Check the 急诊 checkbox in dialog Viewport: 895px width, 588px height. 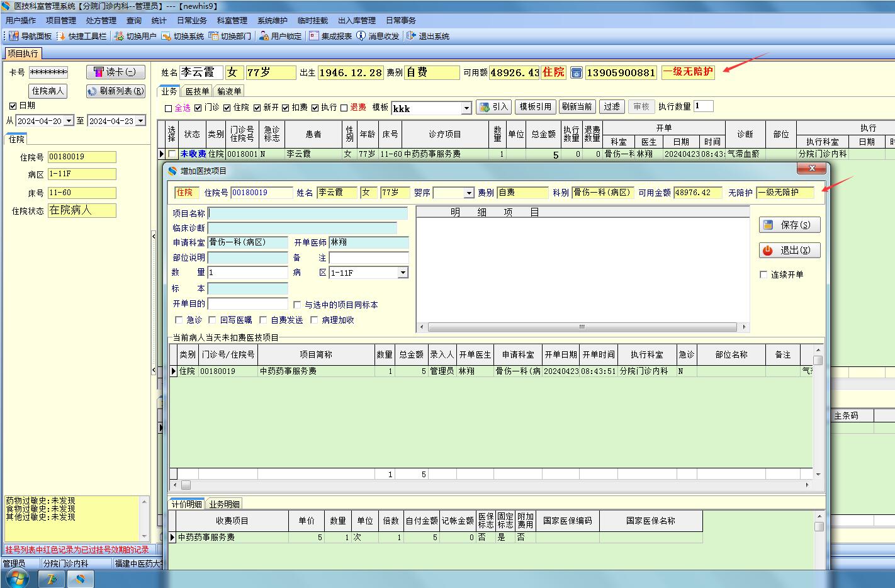pyautogui.click(x=179, y=320)
